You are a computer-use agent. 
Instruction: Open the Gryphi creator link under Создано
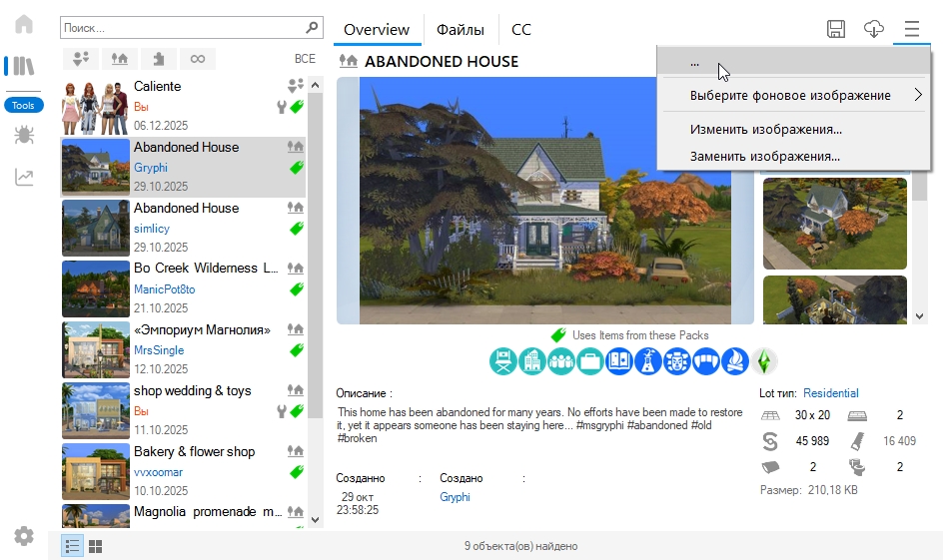click(x=455, y=497)
